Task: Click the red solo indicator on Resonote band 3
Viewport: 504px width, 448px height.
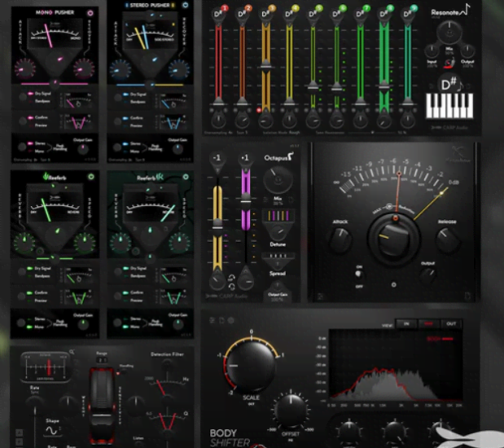Action: point(259,110)
